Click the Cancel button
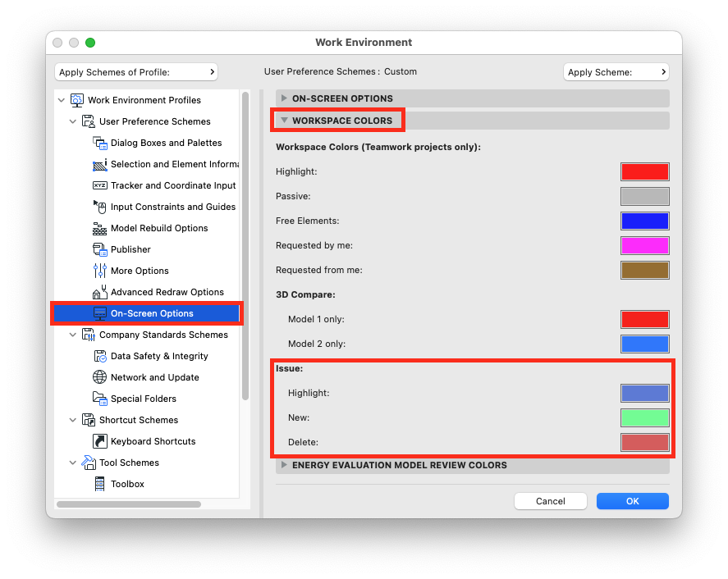The image size is (728, 579). pyautogui.click(x=551, y=501)
